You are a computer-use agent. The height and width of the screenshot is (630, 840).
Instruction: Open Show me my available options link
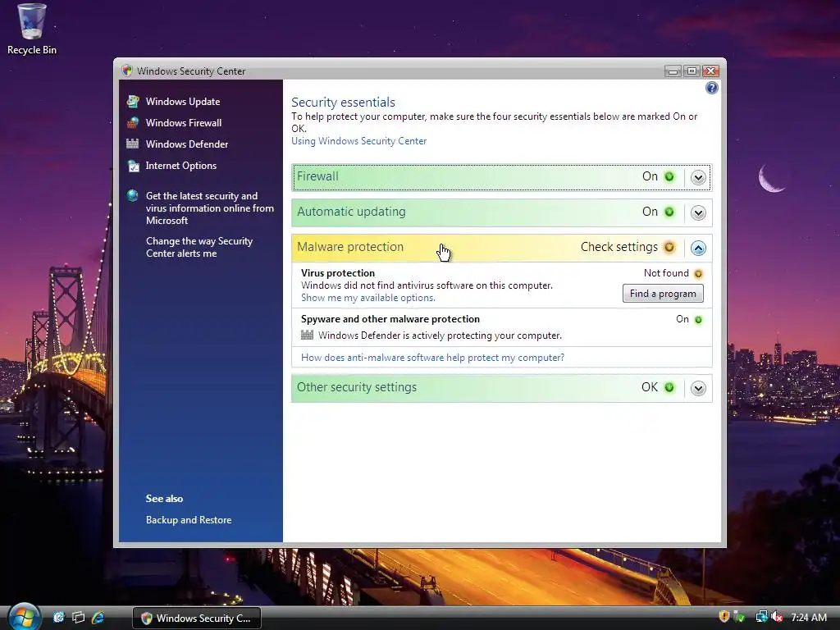click(368, 298)
